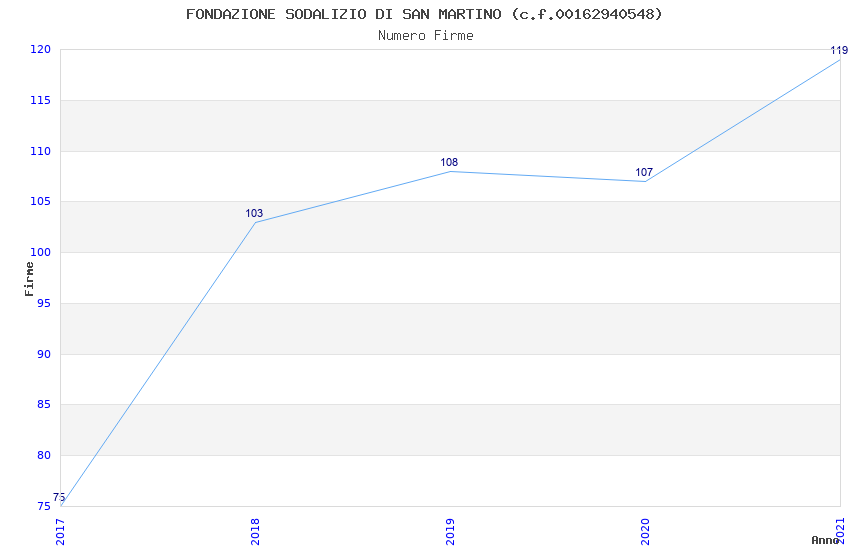Click the 2018 x-axis year label
This screenshot has height=550, width=850.
click(255, 530)
